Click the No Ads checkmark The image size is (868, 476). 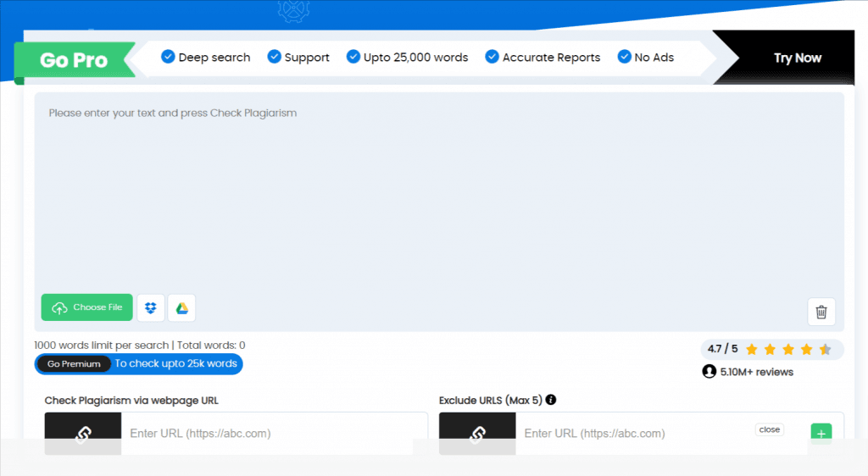pos(624,57)
